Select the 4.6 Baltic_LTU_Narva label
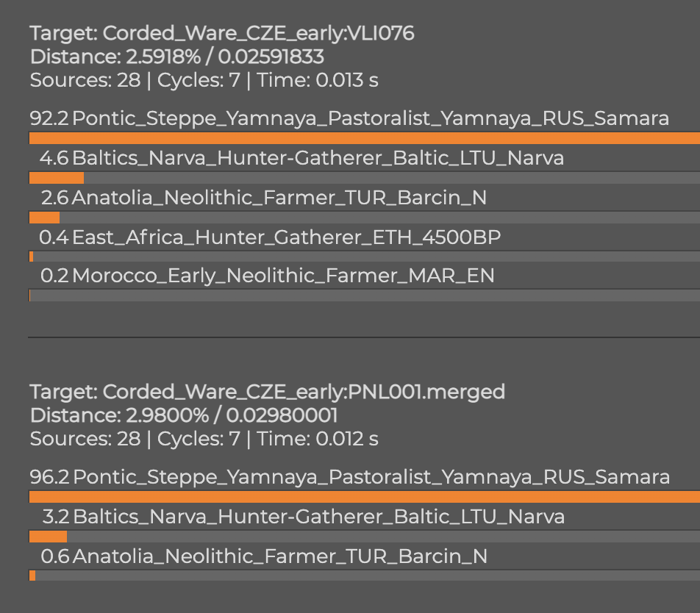This screenshot has height=613, width=700. click(x=301, y=158)
